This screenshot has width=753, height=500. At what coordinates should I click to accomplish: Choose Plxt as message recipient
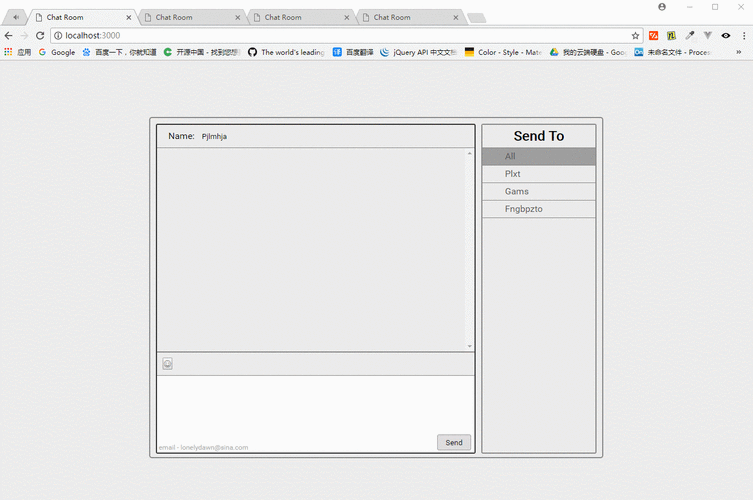click(538, 174)
